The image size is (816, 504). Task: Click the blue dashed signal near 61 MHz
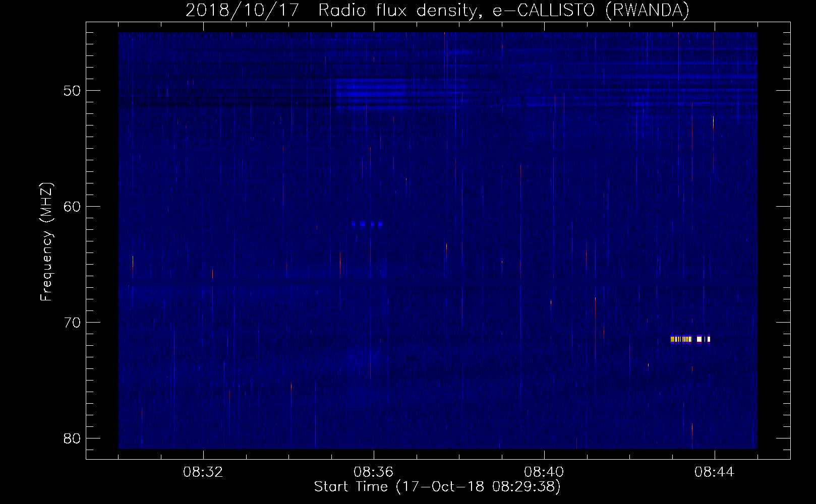pyautogui.click(x=367, y=224)
